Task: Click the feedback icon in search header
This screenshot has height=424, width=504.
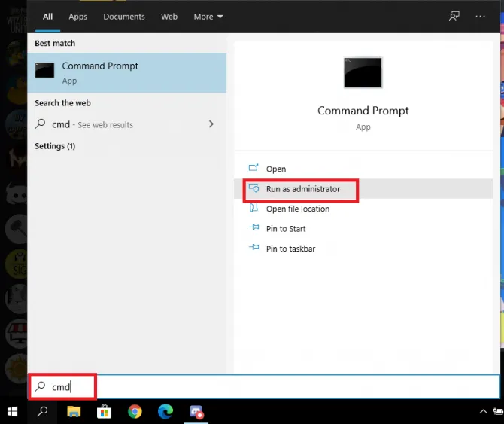Action: (454, 16)
